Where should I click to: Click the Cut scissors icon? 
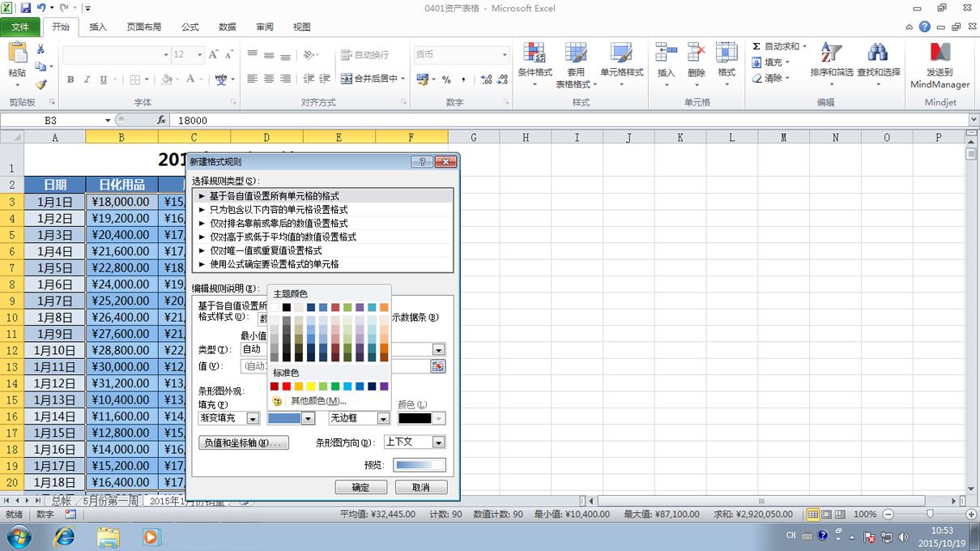pyautogui.click(x=40, y=50)
